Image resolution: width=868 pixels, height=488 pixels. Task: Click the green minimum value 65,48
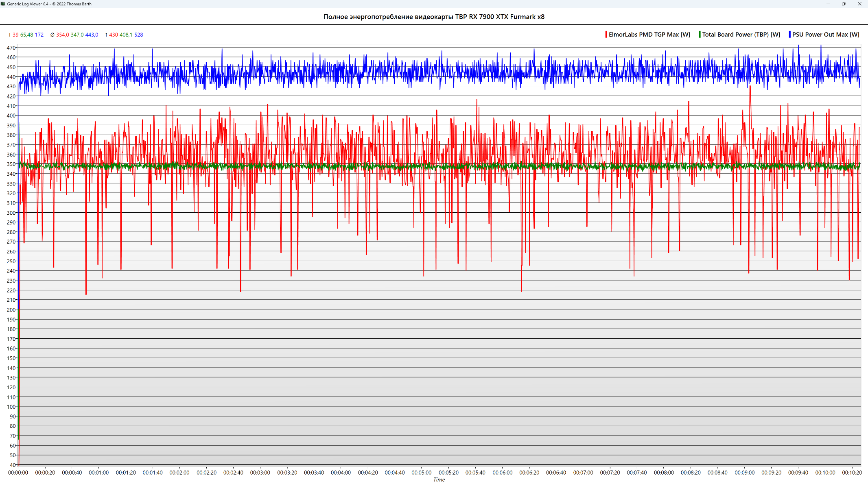point(27,35)
